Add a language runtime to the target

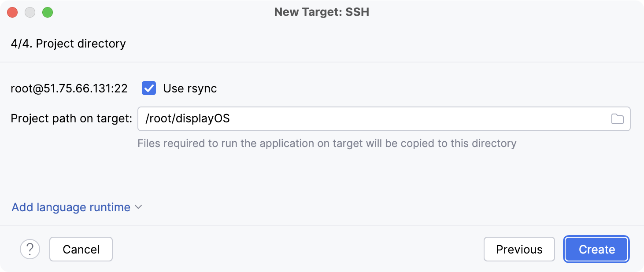[x=70, y=207]
